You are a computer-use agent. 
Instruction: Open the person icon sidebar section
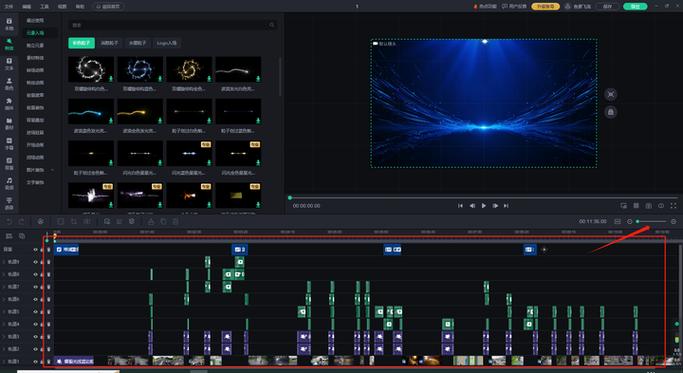click(9, 84)
